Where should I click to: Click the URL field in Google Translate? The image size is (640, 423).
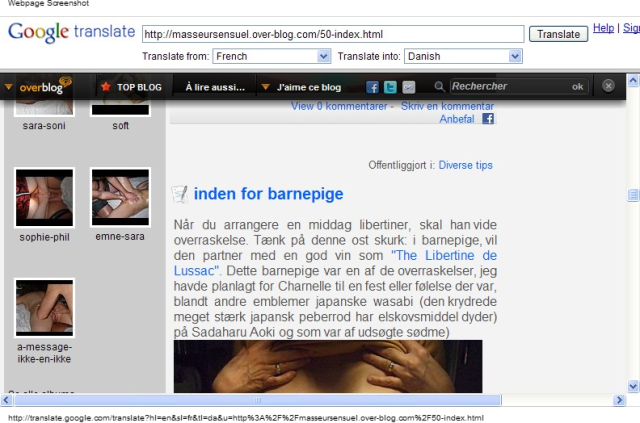(333, 34)
